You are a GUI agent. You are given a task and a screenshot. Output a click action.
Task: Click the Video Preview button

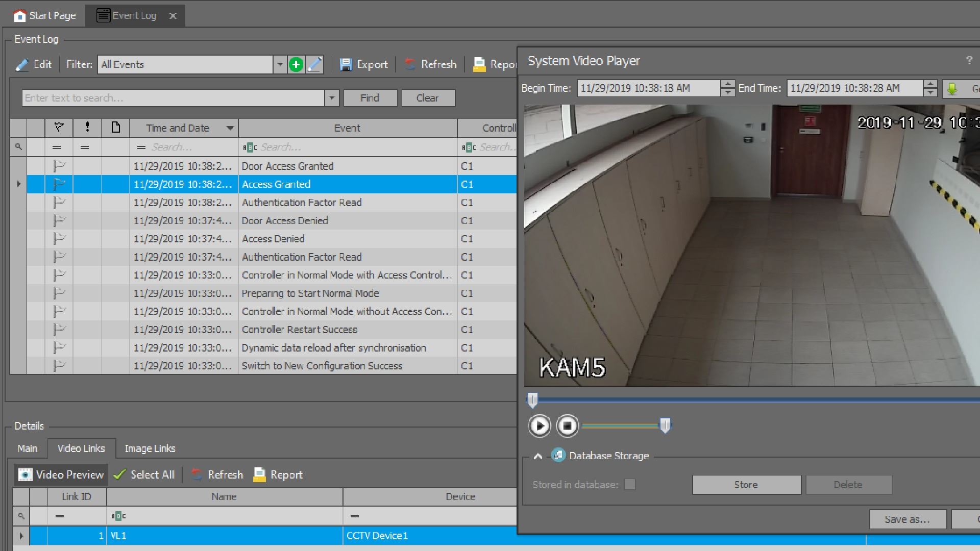click(x=61, y=474)
